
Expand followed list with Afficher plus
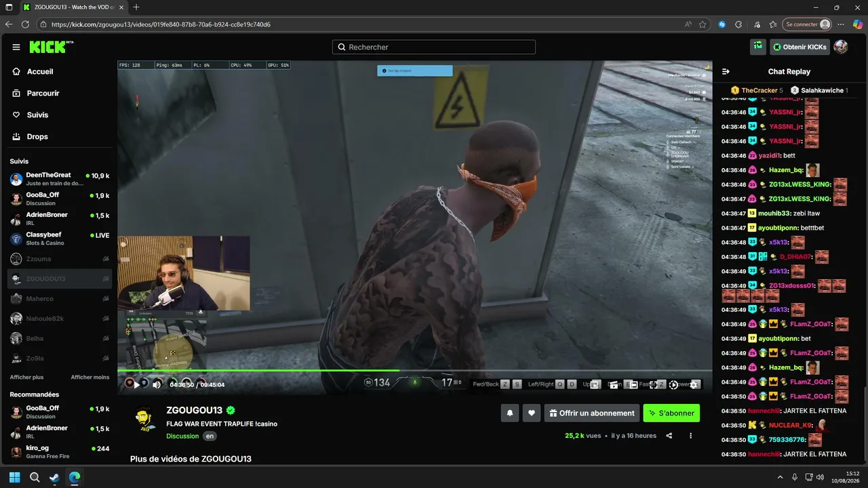26,377
